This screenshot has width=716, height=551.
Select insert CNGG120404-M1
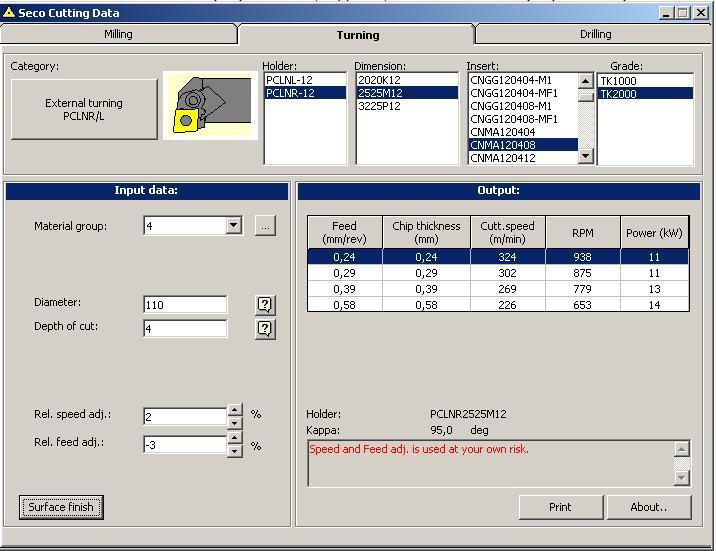point(523,80)
